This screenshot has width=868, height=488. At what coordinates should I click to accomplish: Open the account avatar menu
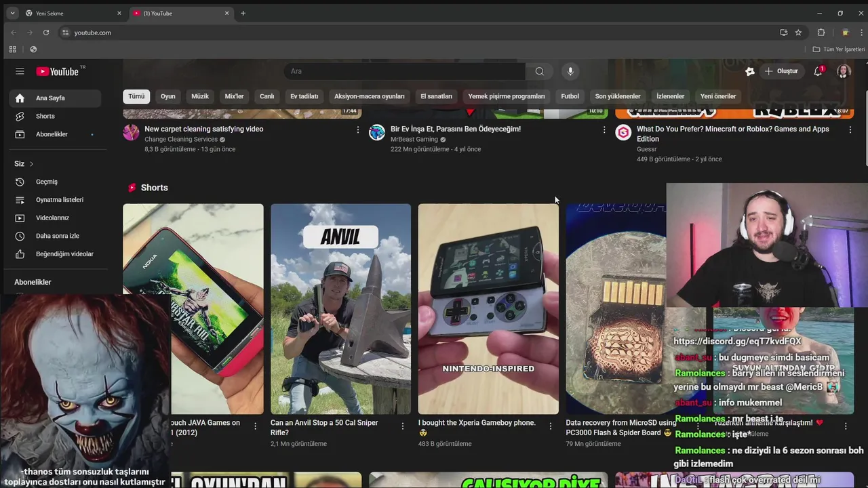tap(844, 71)
